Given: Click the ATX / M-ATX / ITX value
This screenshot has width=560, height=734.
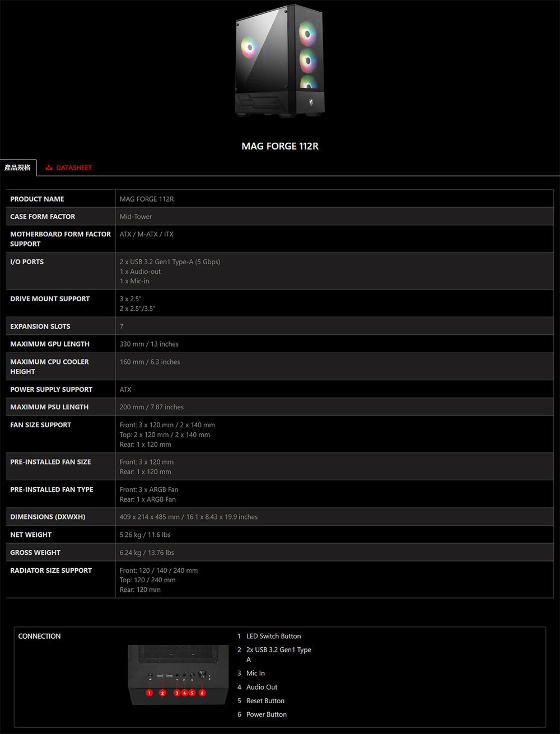Looking at the screenshot, I should point(147,234).
